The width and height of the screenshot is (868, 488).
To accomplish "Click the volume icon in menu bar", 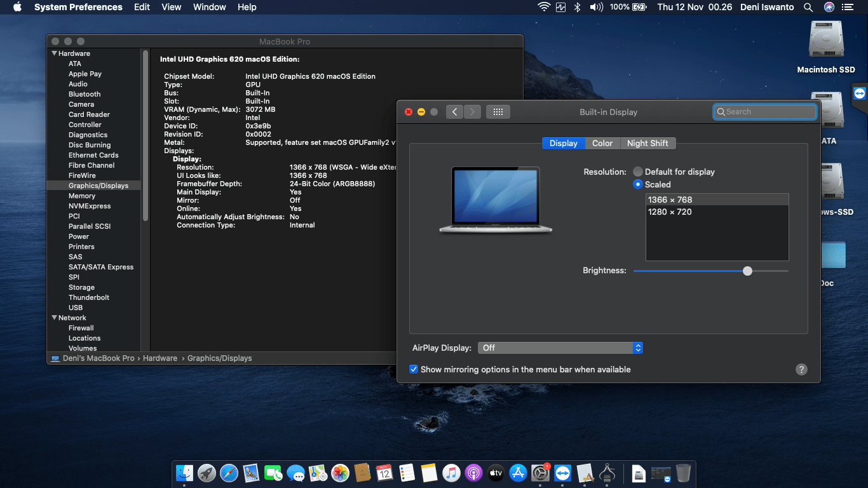I will [596, 7].
